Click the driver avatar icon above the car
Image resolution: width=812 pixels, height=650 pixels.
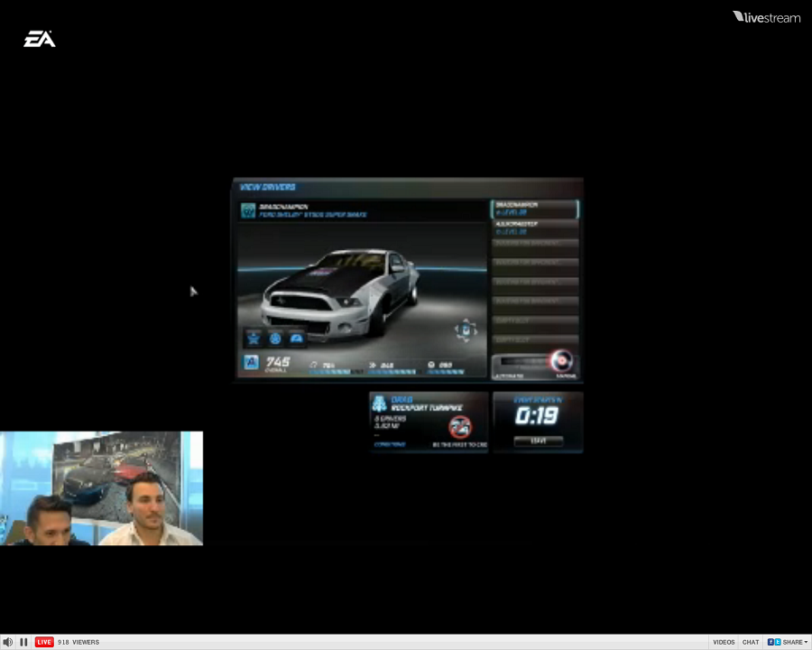(x=249, y=210)
